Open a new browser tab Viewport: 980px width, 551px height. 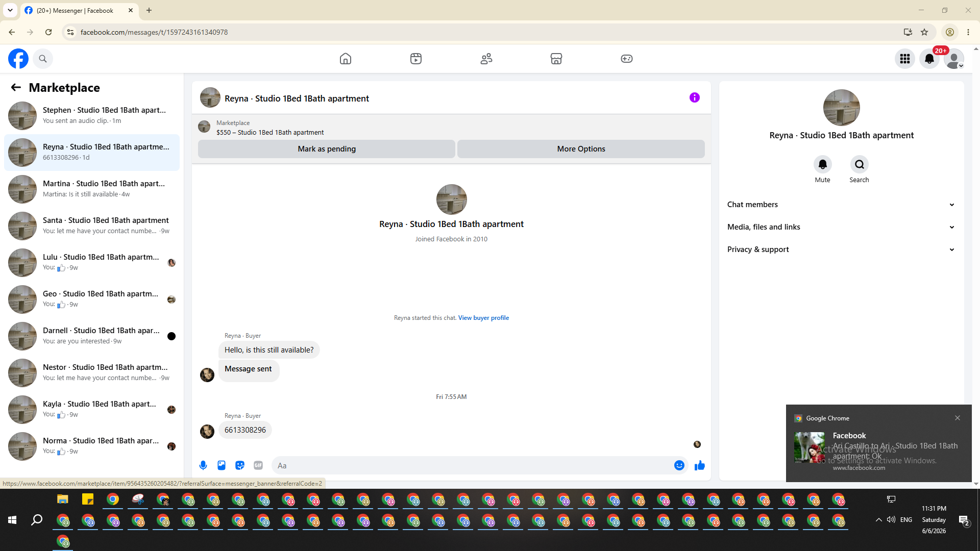point(149,10)
